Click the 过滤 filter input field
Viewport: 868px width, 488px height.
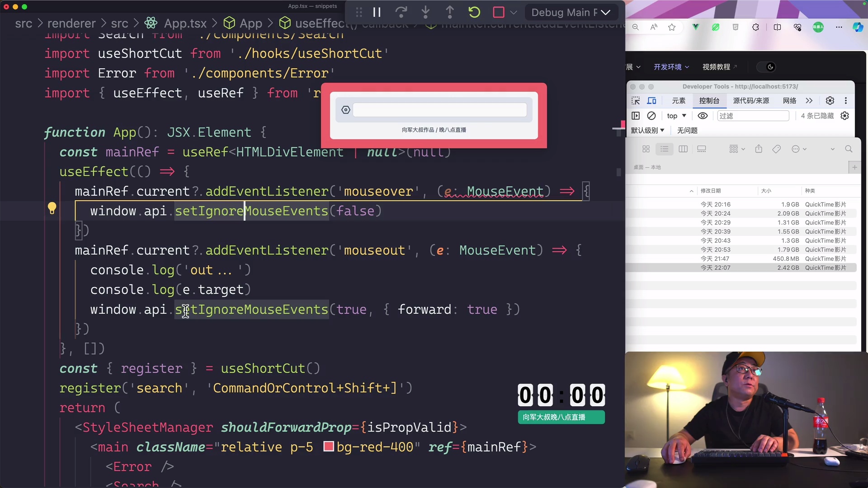[x=754, y=116]
